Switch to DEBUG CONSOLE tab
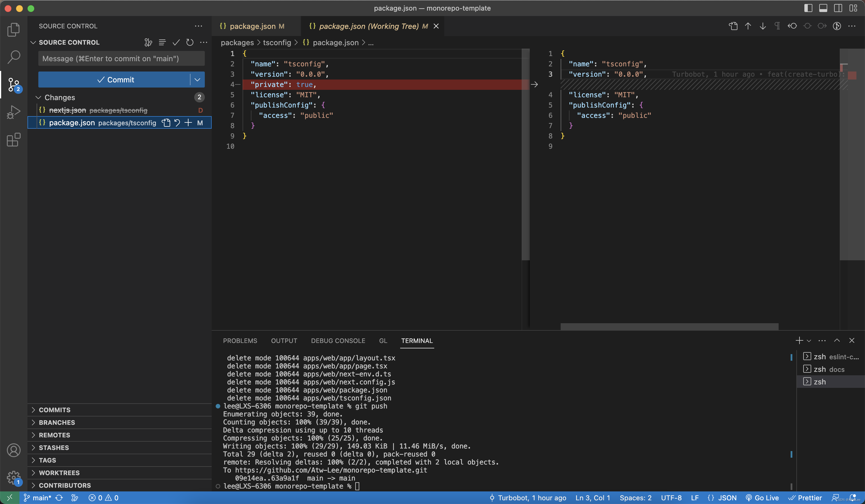Viewport: 865px width, 504px height. [x=338, y=341]
